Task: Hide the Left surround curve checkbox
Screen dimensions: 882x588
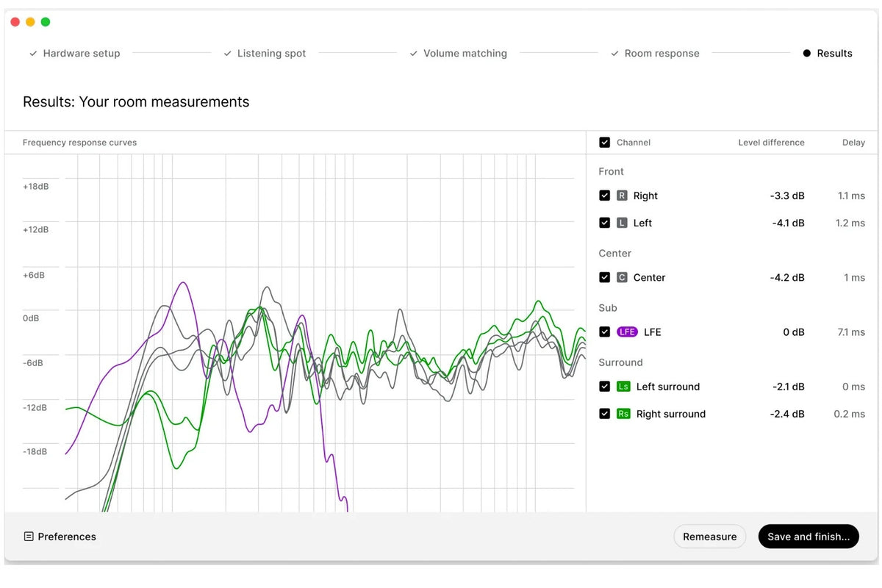Action: 604,387
